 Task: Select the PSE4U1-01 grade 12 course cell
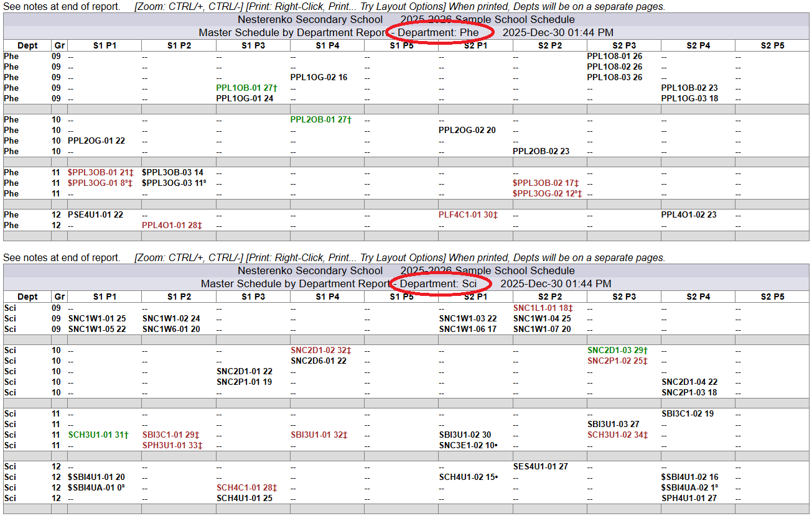95,215
